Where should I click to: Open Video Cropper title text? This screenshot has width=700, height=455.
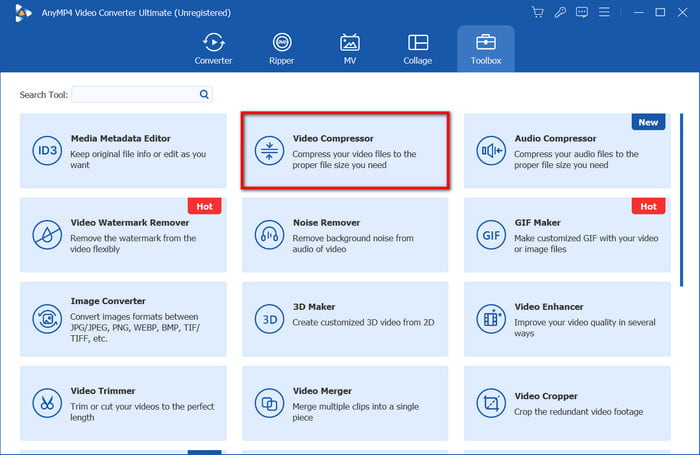[546, 396]
